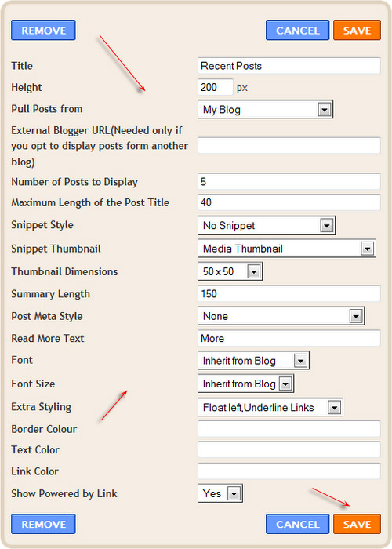Click the Text Color input field

pyautogui.click(x=289, y=449)
